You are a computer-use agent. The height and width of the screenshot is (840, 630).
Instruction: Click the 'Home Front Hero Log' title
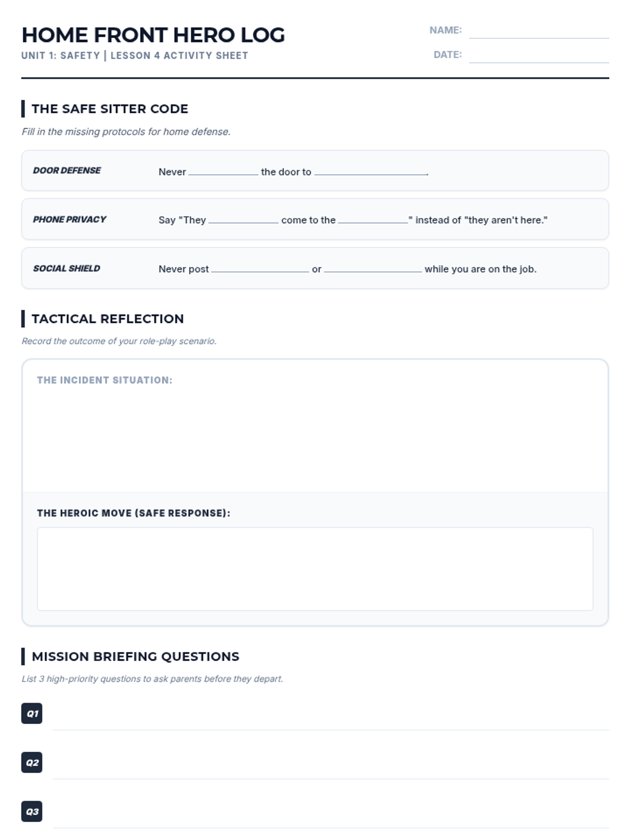(x=153, y=35)
